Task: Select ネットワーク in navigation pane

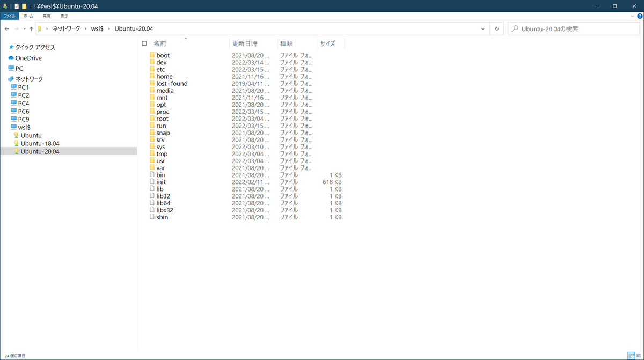Action: [25, 79]
